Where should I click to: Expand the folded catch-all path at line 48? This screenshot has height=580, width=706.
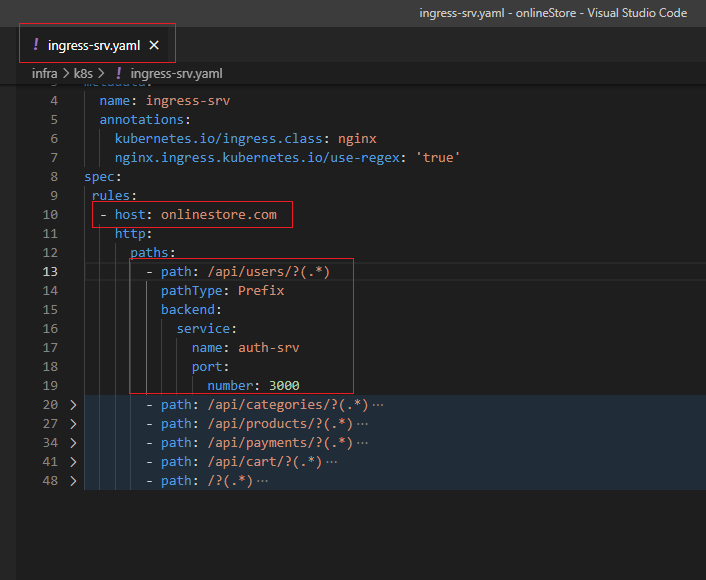(x=72, y=481)
